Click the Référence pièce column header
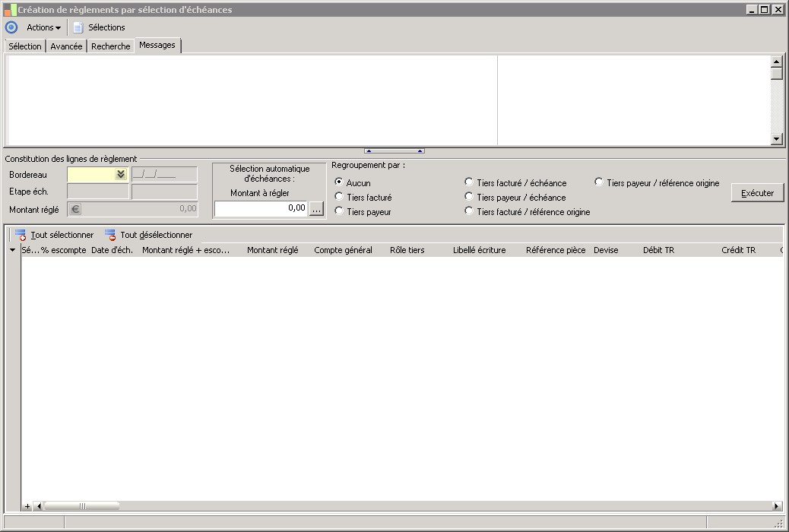The width and height of the screenshot is (789, 532). 556,249
